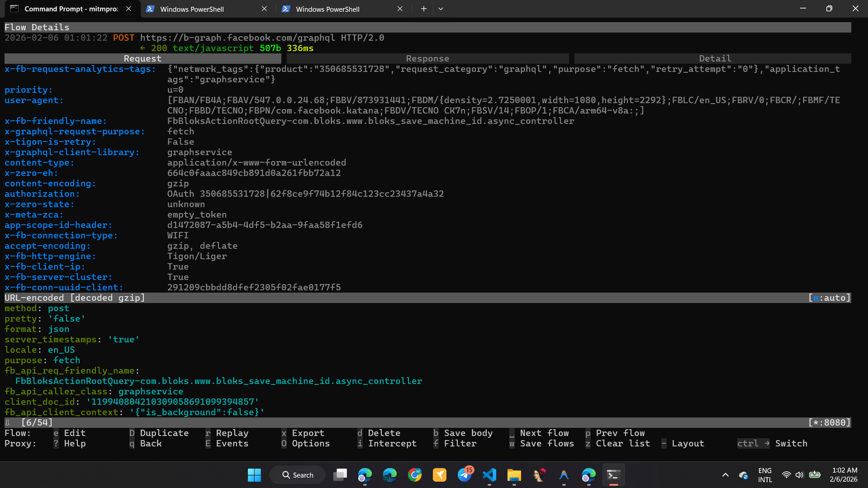Screen dimensions: 868x488
Task: Open volume control in system tray
Action: [800, 475]
